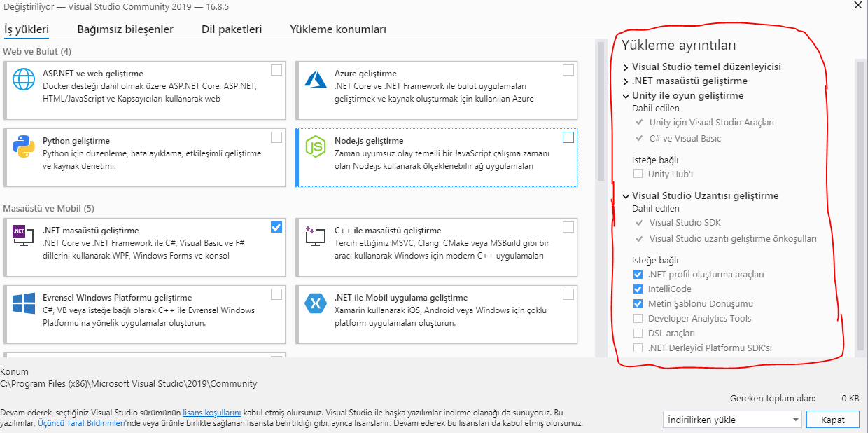Switch to the İş yükleri tab
Screen dimensions: 868x433
click(27, 29)
